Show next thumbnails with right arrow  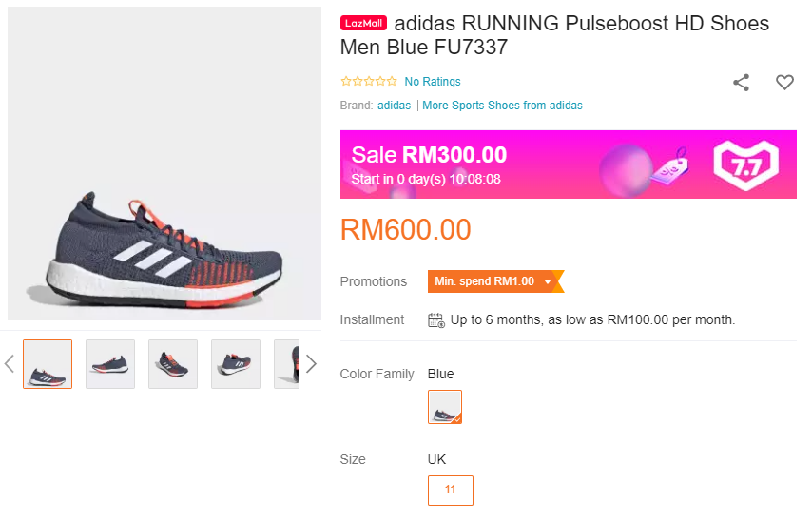pyautogui.click(x=310, y=363)
